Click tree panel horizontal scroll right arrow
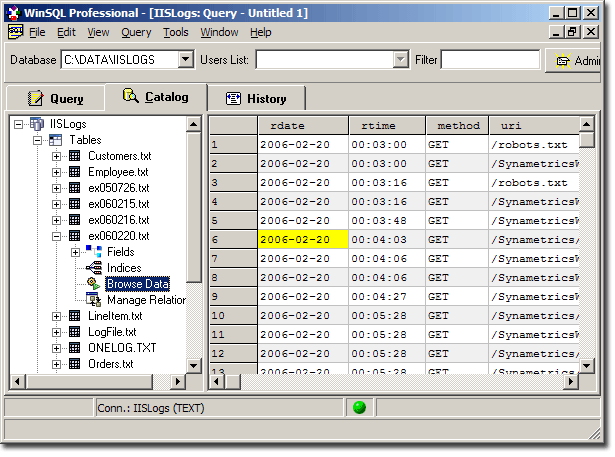This screenshot has width=615, height=457. [178, 381]
